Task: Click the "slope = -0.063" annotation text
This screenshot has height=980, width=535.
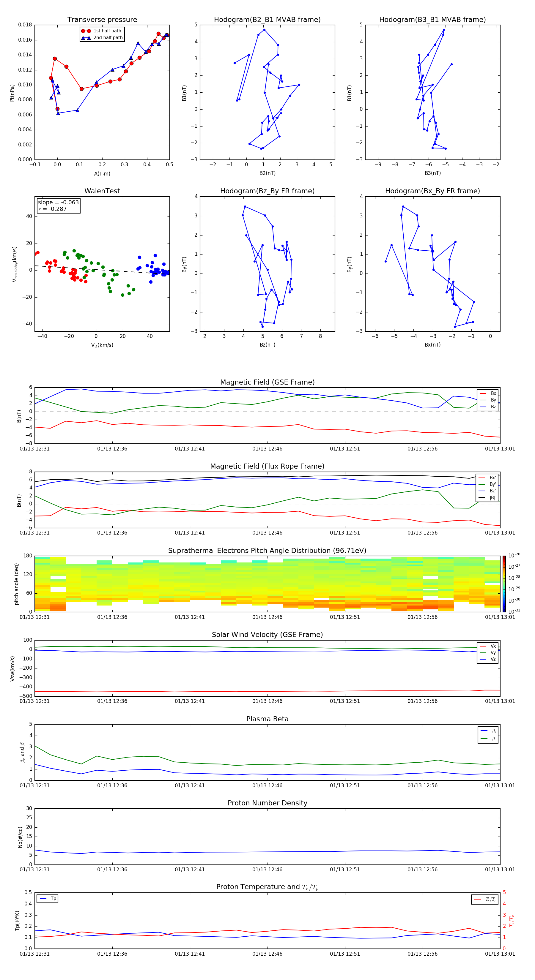Action: (x=58, y=203)
